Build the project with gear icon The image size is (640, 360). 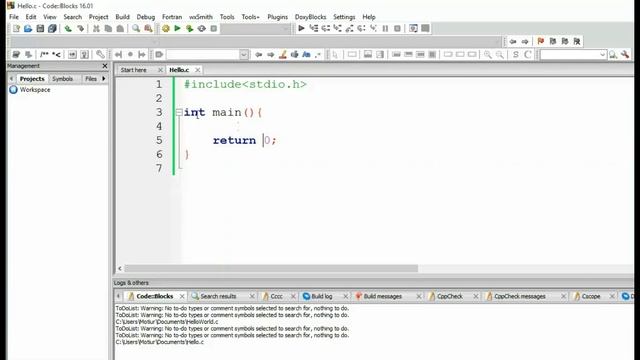[x=166, y=29]
